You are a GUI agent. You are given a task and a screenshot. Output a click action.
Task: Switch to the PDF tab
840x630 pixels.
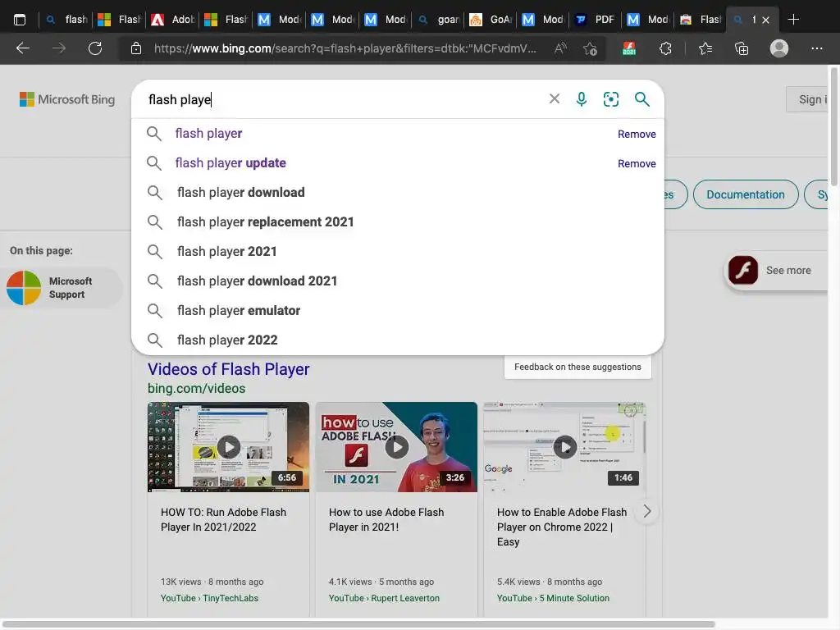(x=597, y=20)
